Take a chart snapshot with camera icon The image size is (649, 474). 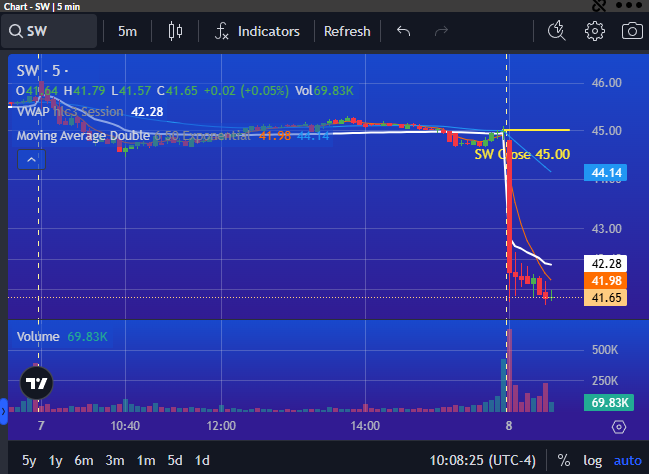click(x=632, y=31)
